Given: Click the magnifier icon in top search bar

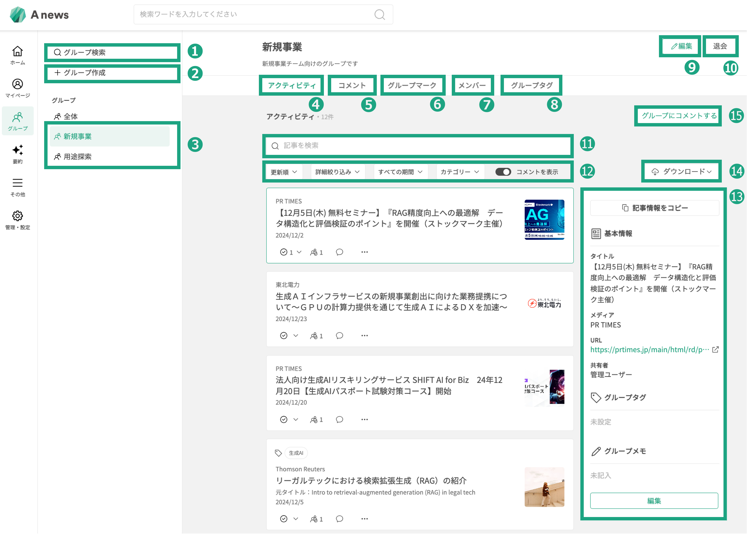Looking at the screenshot, I should click(379, 15).
